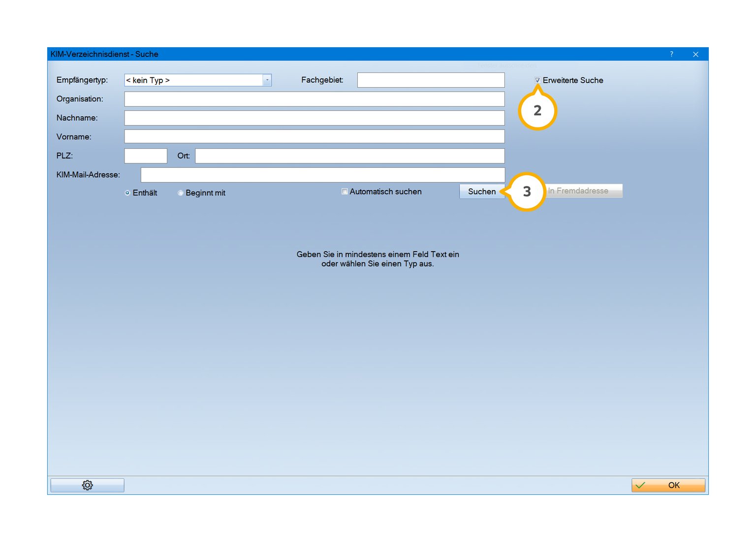Focus the Vorname input field

[x=315, y=136]
